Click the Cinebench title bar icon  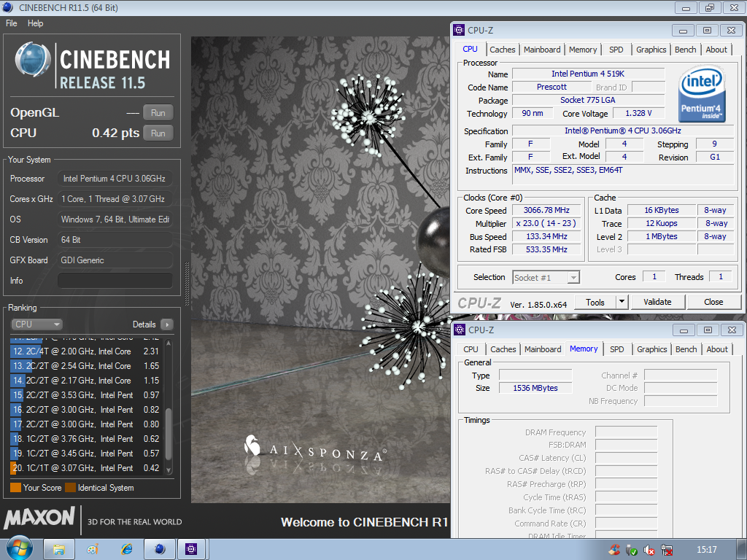[x=7, y=7]
